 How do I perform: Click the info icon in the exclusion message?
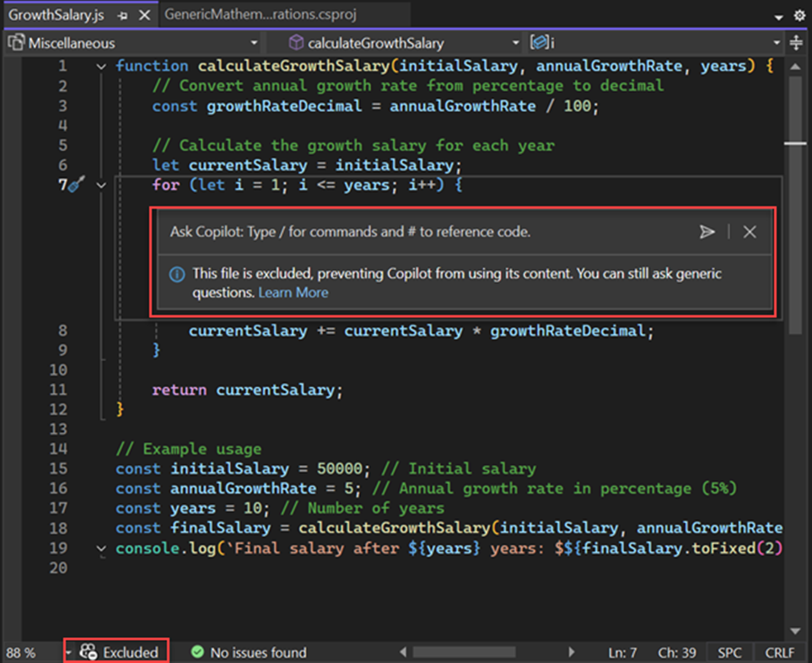[177, 274]
